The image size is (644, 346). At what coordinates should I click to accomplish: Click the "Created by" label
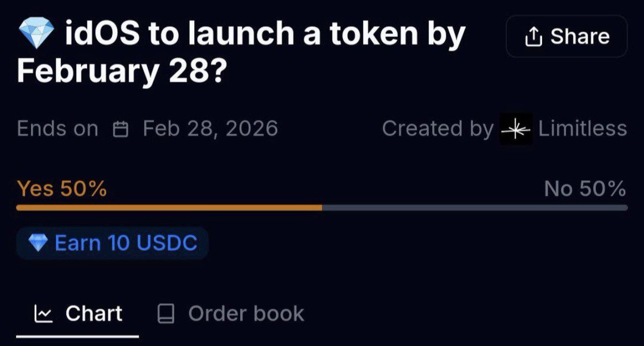tap(437, 129)
